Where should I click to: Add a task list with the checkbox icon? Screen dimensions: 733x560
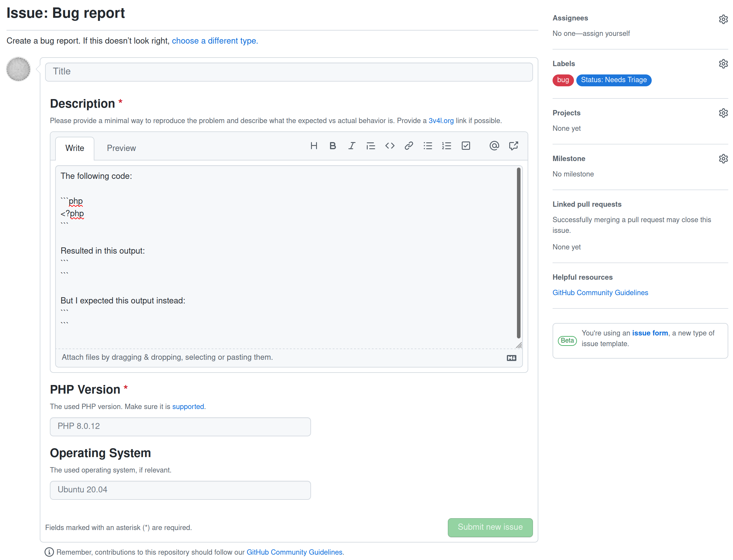point(466,146)
